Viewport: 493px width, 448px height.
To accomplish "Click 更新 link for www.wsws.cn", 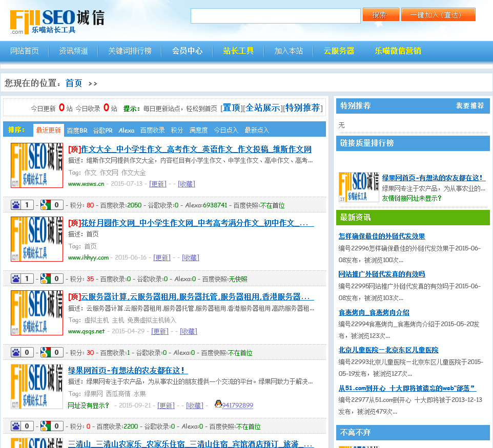I will click(158, 184).
